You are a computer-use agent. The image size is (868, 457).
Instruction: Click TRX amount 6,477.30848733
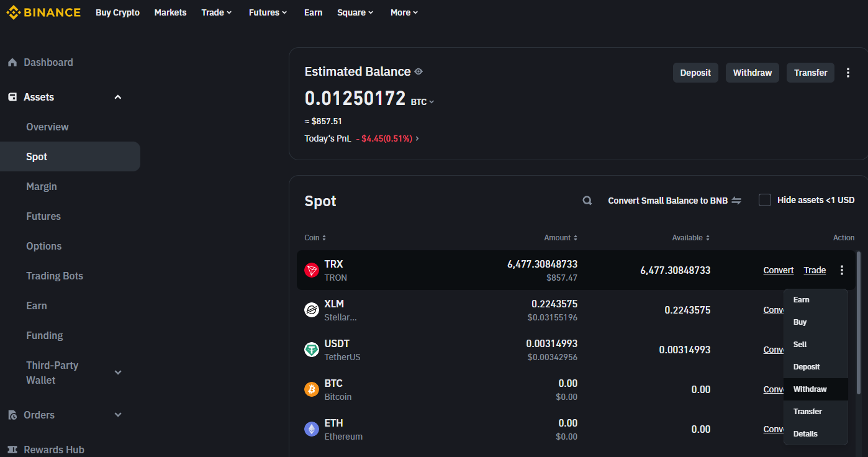(542, 264)
